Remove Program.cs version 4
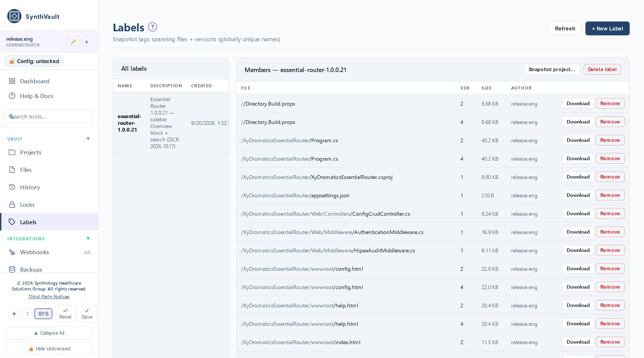Screen dimensions: 644x358 [x=610, y=159]
